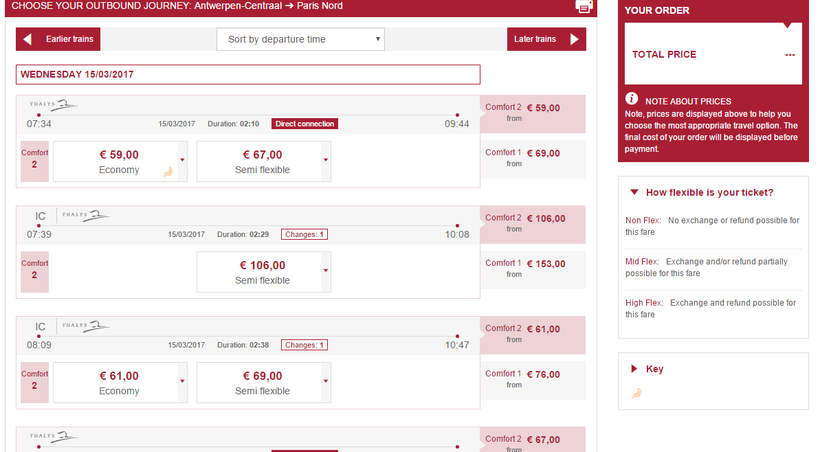
Task: Click the Changes: 1 link on the 07:39 train
Action: tap(304, 234)
